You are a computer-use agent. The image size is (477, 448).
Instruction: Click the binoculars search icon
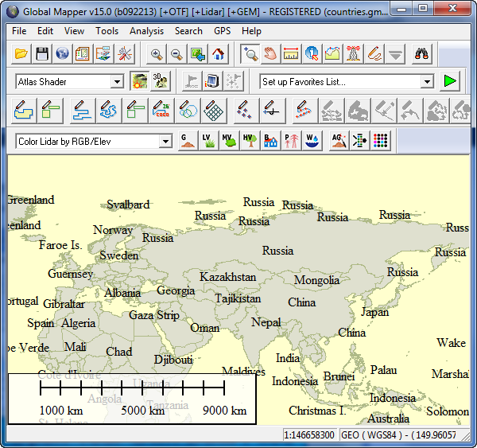pyautogui.click(x=421, y=54)
